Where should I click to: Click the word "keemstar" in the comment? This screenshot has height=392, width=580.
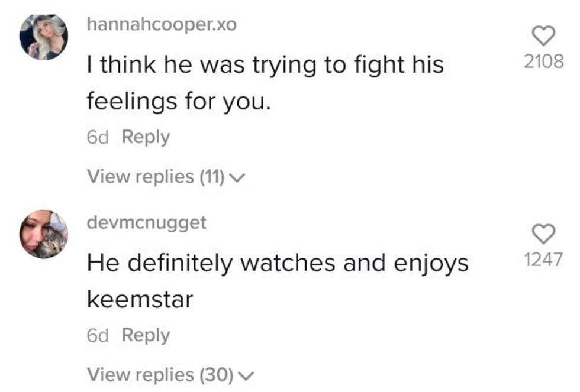pyautogui.click(x=140, y=300)
